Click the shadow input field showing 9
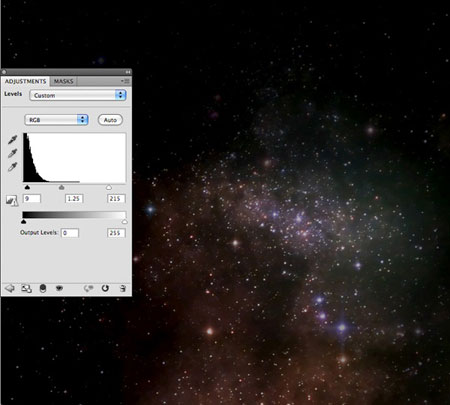This screenshot has width=450, height=405. [32, 199]
